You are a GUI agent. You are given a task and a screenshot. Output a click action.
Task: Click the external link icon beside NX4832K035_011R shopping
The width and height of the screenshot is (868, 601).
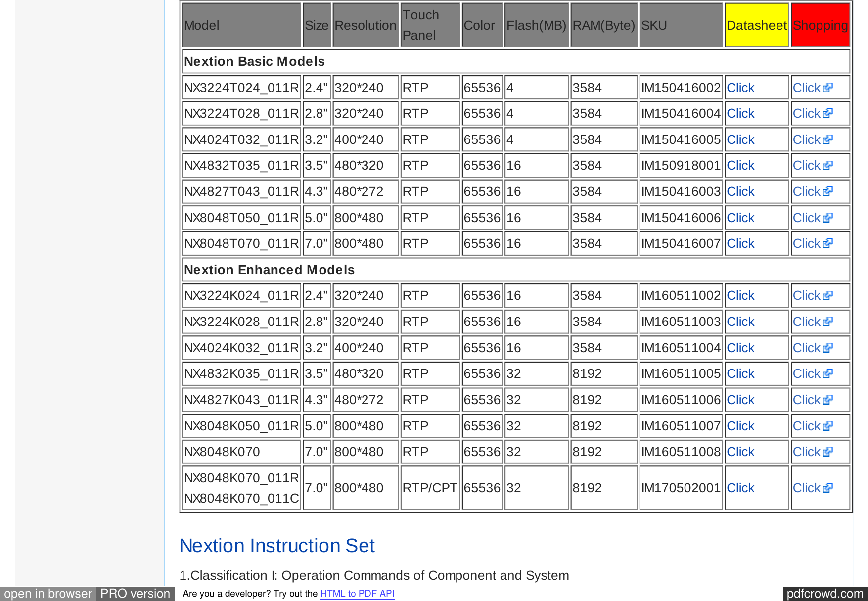[828, 373]
